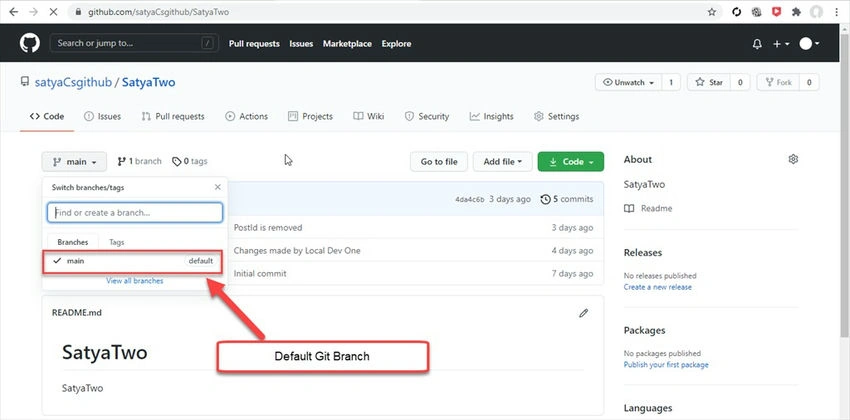
Task: Expand the Unwatch dropdown
Action: click(x=628, y=82)
